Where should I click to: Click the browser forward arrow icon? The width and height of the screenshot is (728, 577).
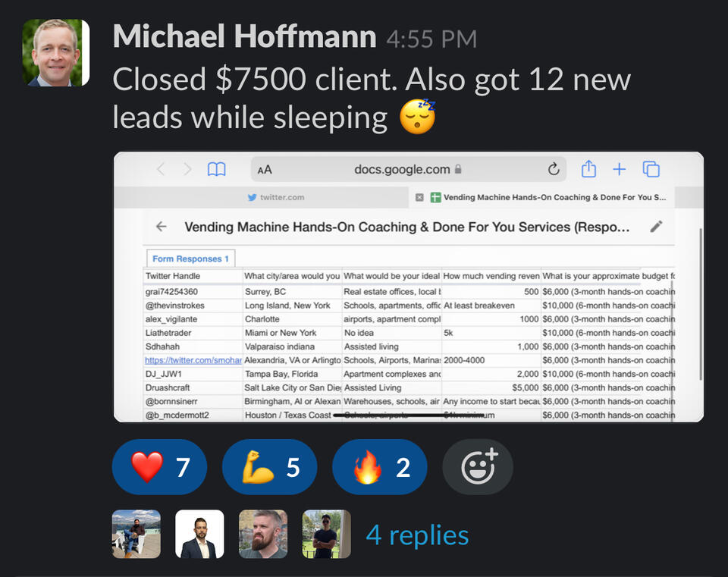(x=187, y=170)
